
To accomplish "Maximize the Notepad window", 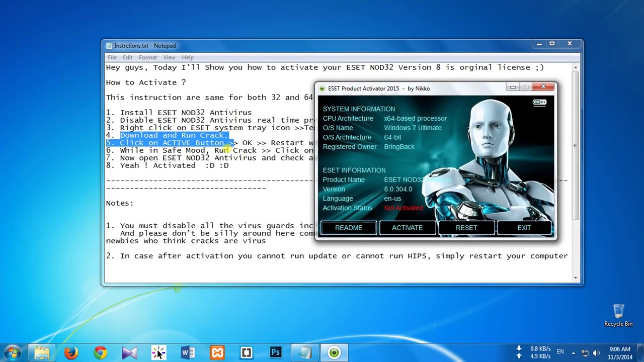I will [x=552, y=44].
